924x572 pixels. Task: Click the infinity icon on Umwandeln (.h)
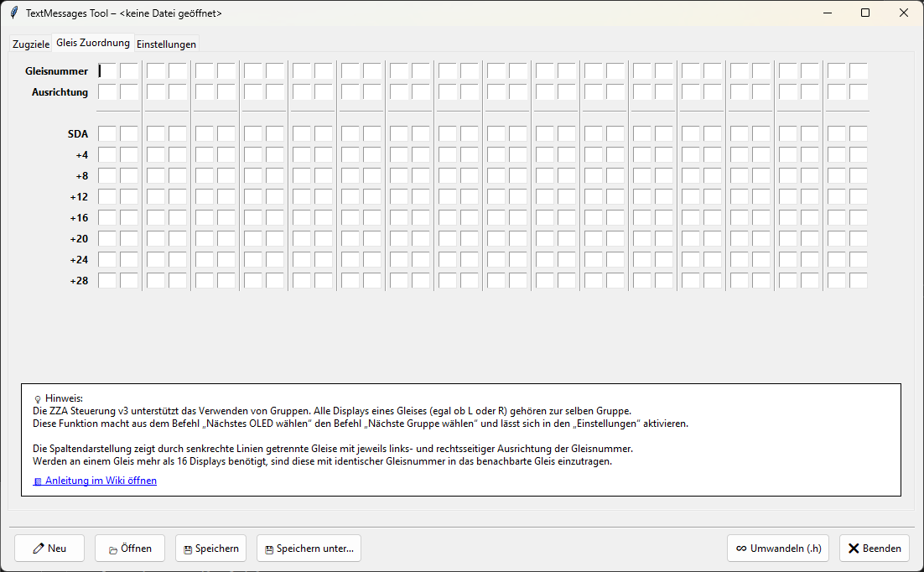point(740,549)
